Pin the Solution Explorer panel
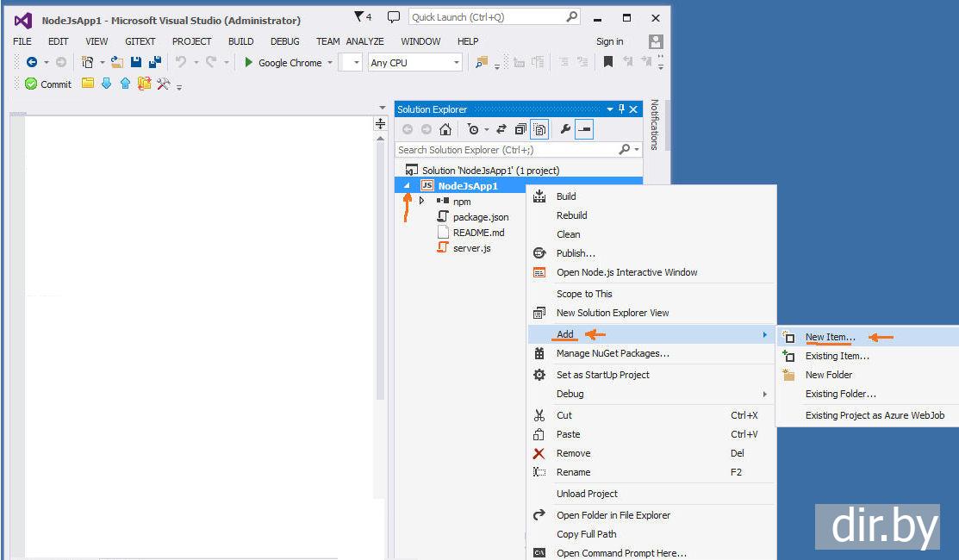This screenshot has width=959, height=560. (622, 109)
